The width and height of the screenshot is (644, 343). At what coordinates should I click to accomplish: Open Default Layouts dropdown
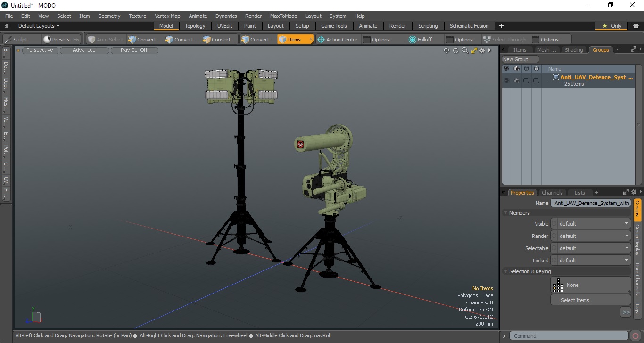click(39, 26)
